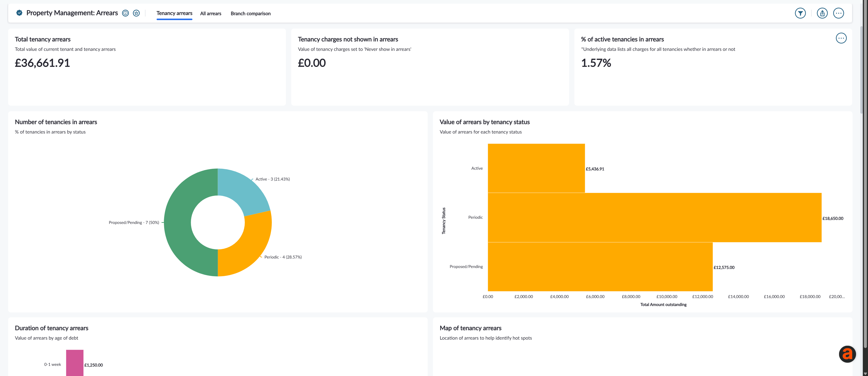868x376 pixels.
Task: Click the 'Periodic' y-axis category label
Action: click(x=475, y=217)
